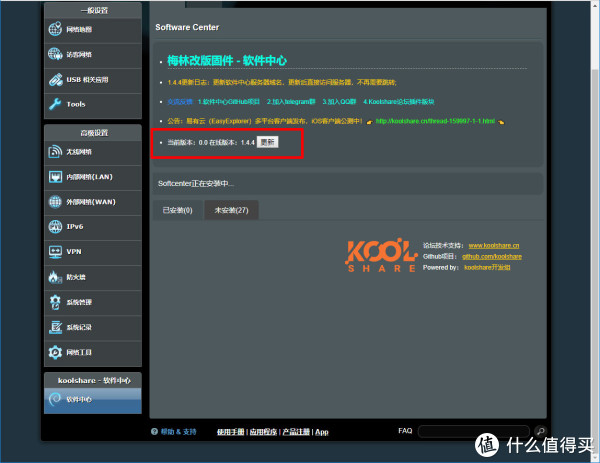
Task: Open the 内部网络(LAN) icon
Action: point(55,177)
